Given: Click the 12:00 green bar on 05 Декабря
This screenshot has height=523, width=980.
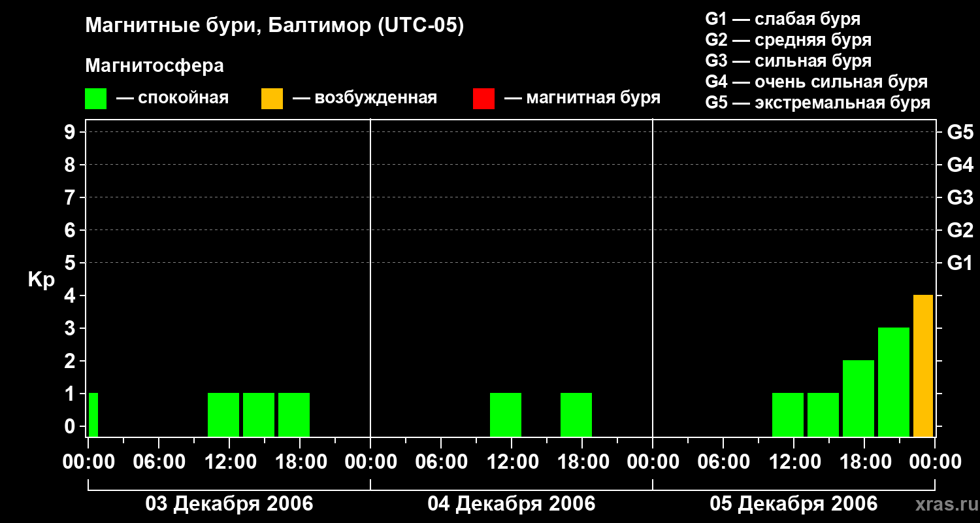Looking at the screenshot, I should tap(788, 415).
